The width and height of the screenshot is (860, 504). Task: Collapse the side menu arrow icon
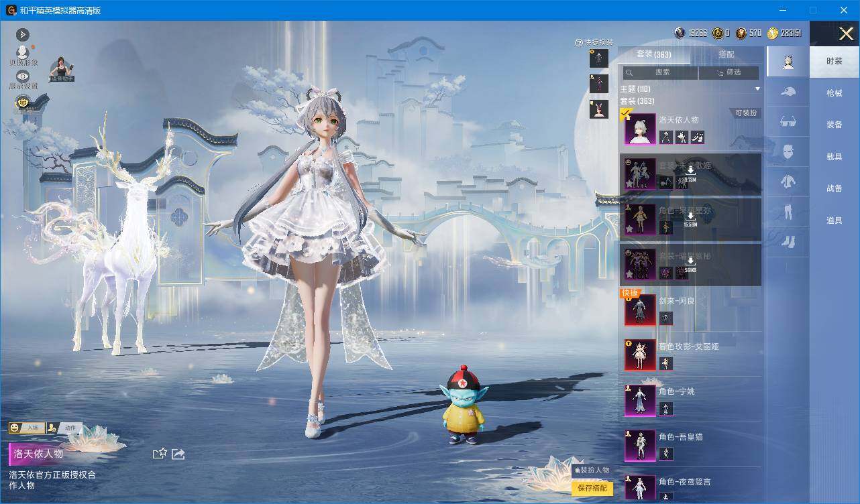coord(22,34)
